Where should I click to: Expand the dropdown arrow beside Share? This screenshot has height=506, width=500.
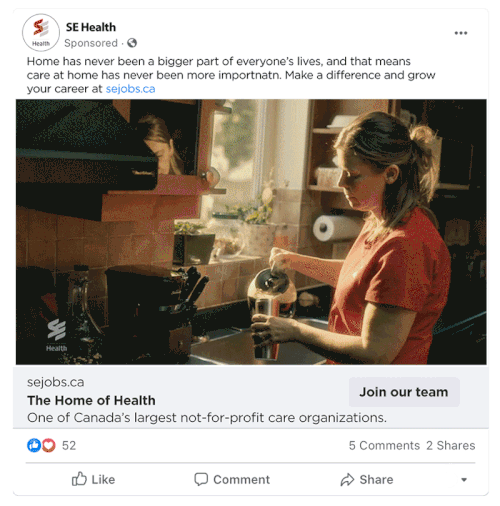(464, 480)
